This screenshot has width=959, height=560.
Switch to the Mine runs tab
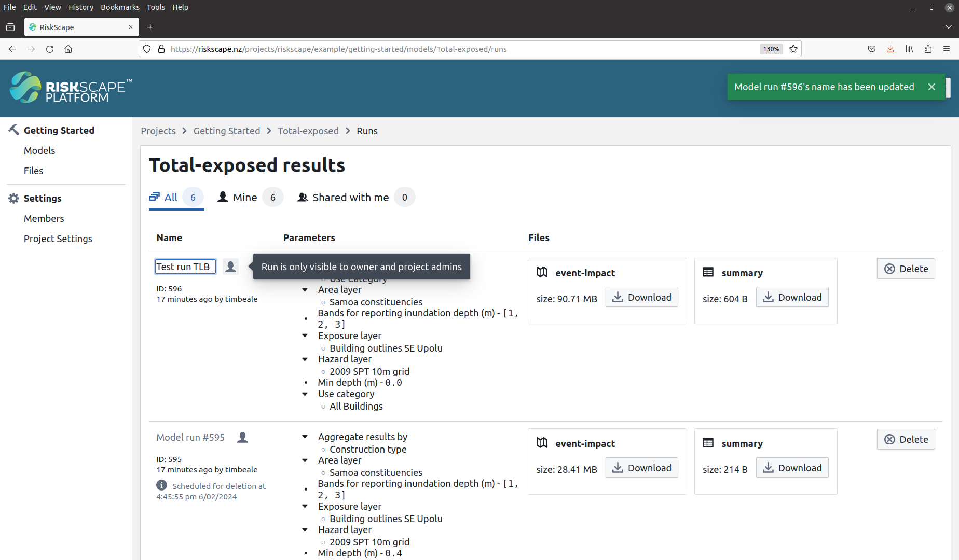[x=250, y=197]
